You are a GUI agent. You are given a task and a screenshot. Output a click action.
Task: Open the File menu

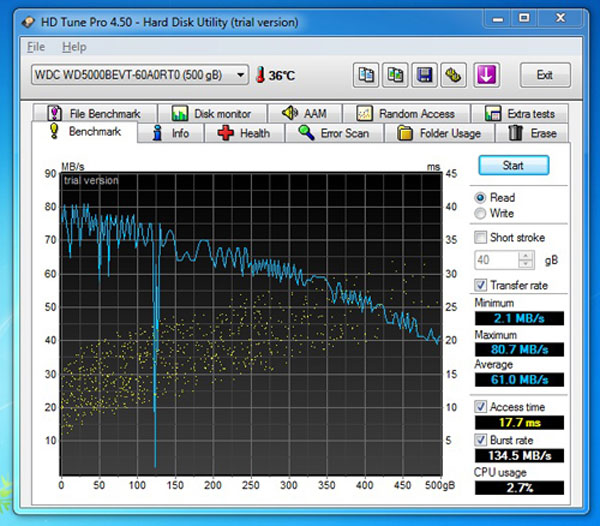coord(36,47)
